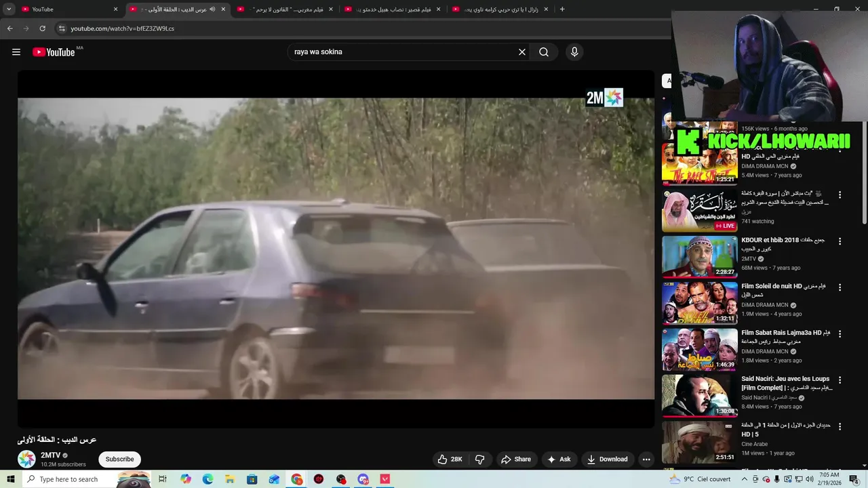Image resolution: width=868 pixels, height=488 pixels.
Task: Open Windows Start menu
Action: tap(10, 479)
